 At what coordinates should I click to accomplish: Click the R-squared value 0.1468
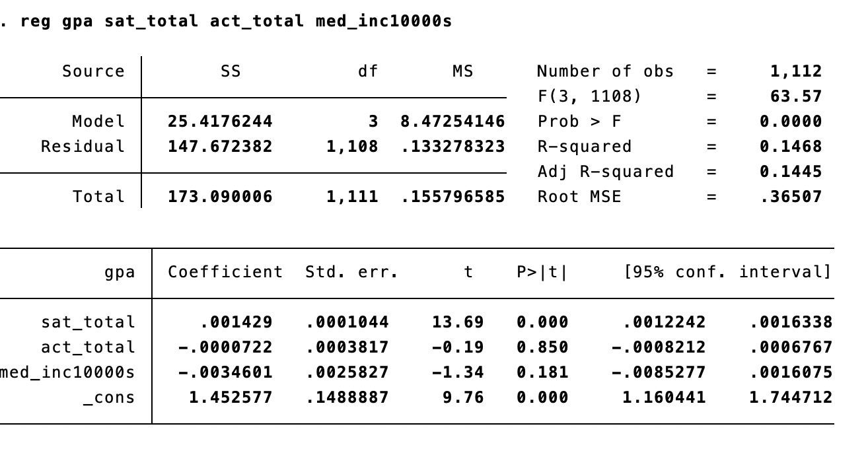click(791, 147)
